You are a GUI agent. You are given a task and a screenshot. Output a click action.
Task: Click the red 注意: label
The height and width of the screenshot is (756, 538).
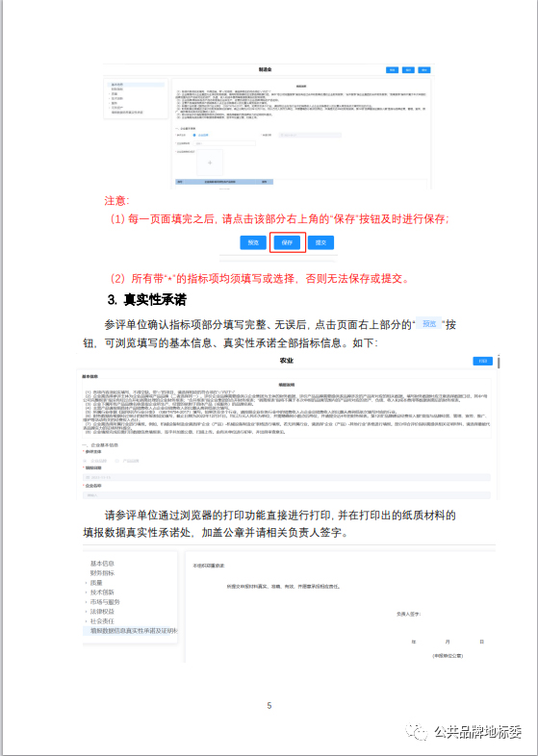pyautogui.click(x=116, y=201)
